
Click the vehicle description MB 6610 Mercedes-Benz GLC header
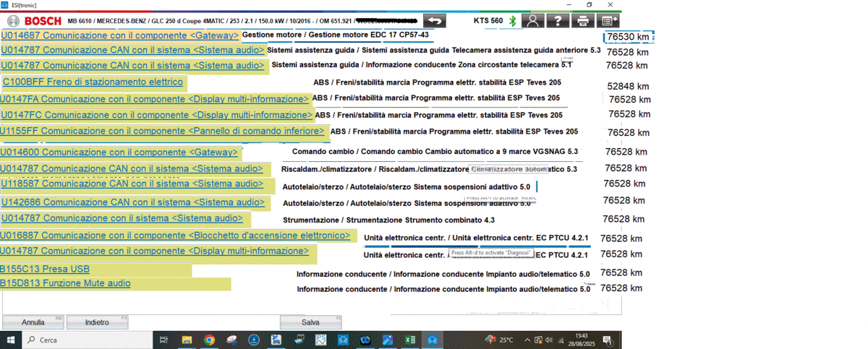click(212, 21)
